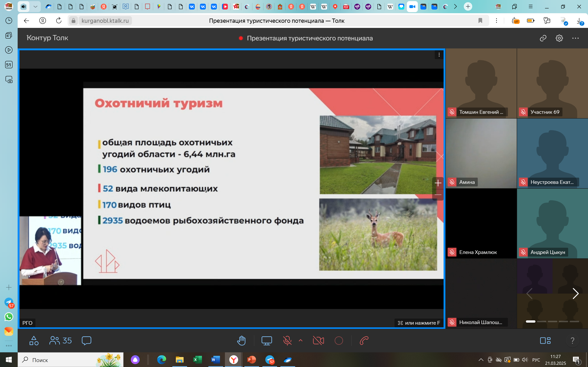Open video tile three-dot options
This screenshot has width=588, height=367.
click(439, 55)
